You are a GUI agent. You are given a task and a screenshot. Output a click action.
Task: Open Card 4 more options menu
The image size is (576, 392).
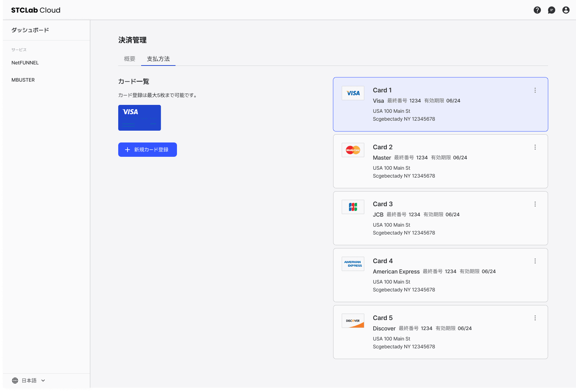pyautogui.click(x=535, y=261)
